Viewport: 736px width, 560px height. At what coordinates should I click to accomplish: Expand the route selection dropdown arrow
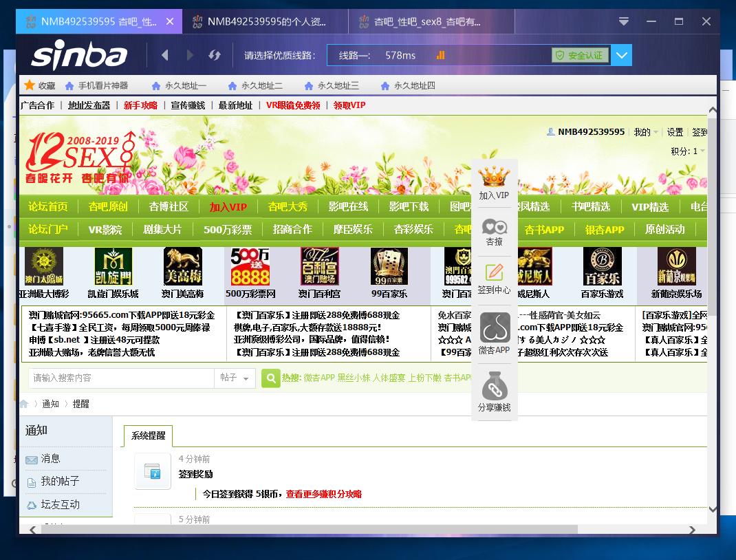[x=621, y=55]
